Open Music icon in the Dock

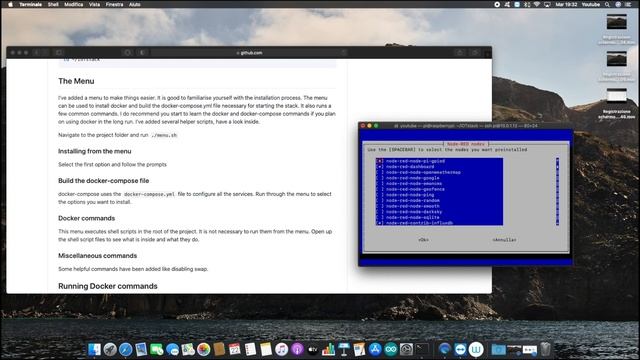click(281, 349)
